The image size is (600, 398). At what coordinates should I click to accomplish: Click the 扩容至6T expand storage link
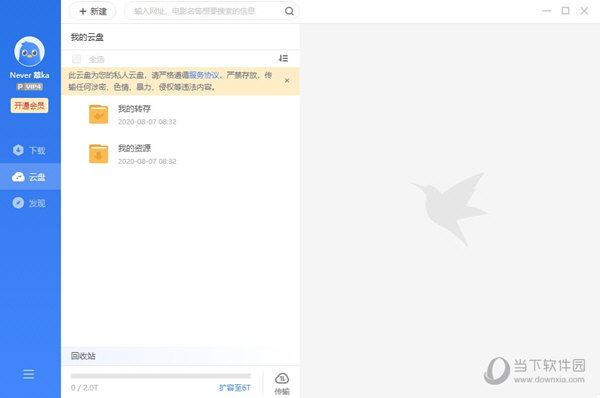(235, 388)
